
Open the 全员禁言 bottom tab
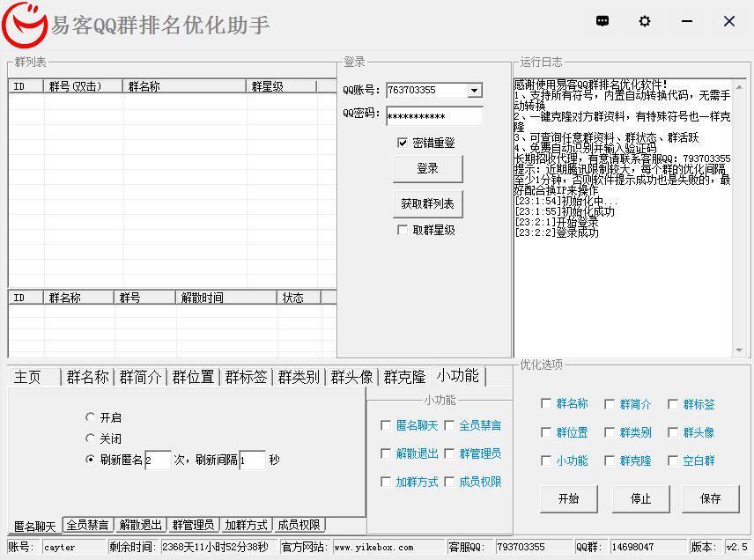(x=87, y=525)
